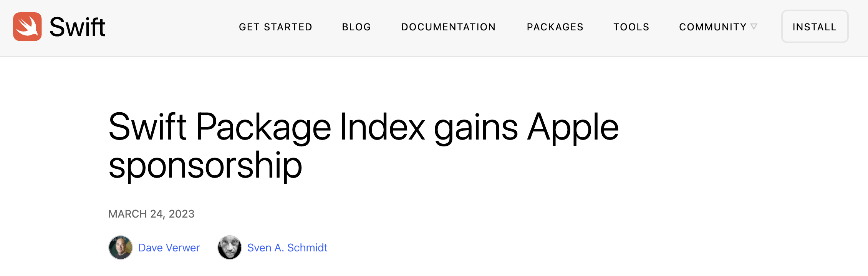The width and height of the screenshot is (868, 276).
Task: Click Dave Verwer's avatar photo
Action: (121, 248)
